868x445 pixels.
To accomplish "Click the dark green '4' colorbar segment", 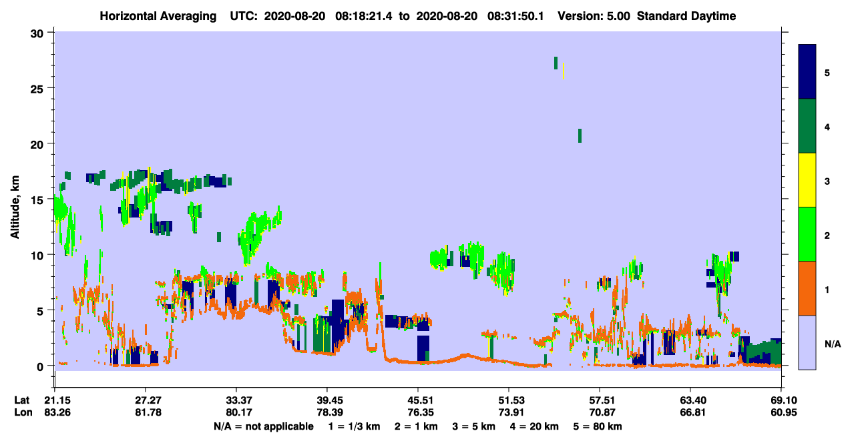I will (807, 125).
